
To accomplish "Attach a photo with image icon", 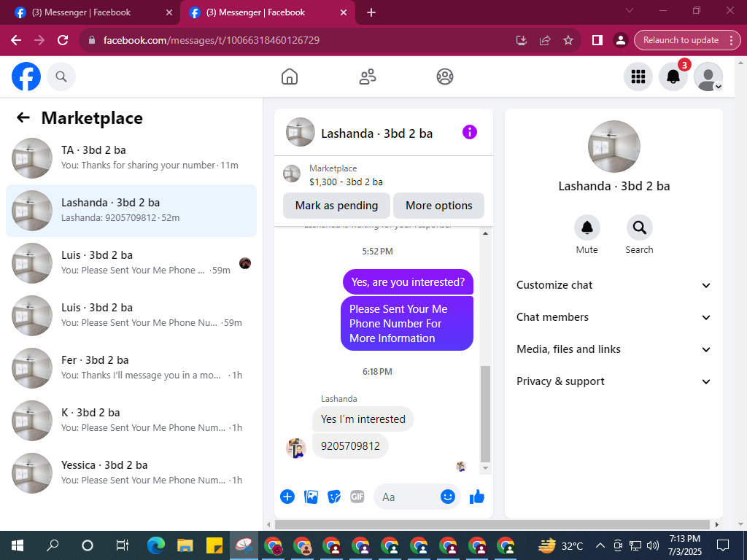I will point(311,497).
